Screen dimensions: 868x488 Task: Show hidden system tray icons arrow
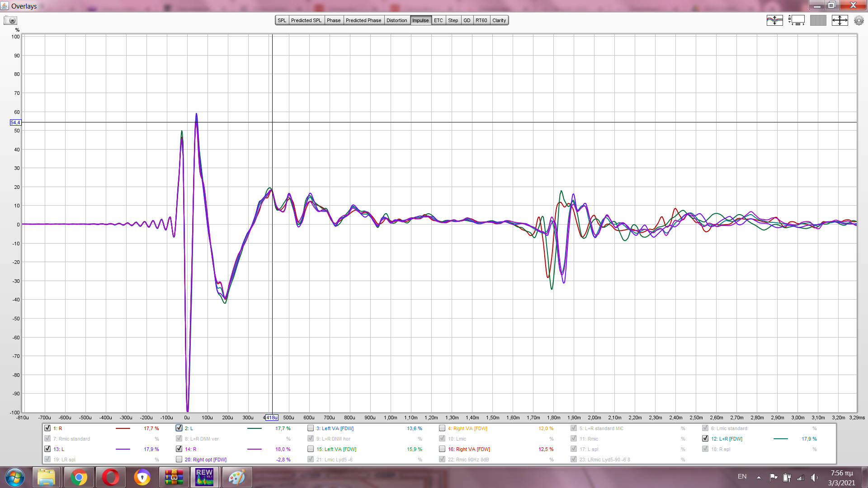759,477
